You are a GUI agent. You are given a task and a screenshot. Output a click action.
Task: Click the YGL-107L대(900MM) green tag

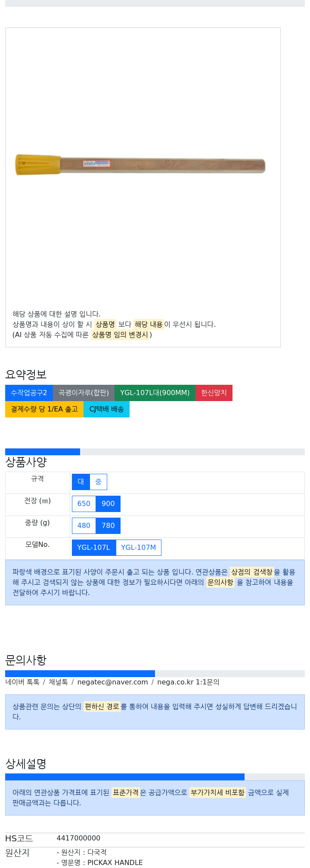click(x=155, y=393)
